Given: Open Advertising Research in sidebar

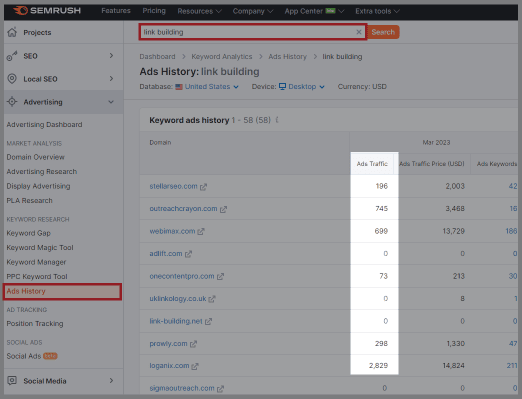Looking at the screenshot, I should coord(42,172).
